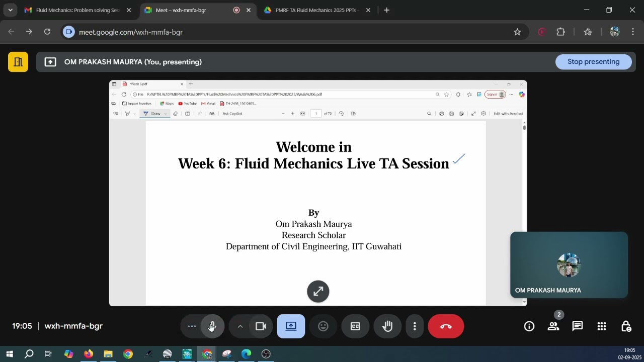This screenshot has height=362, width=644.
Task: Close the PMRF TA Drive tab
Action: point(368,10)
